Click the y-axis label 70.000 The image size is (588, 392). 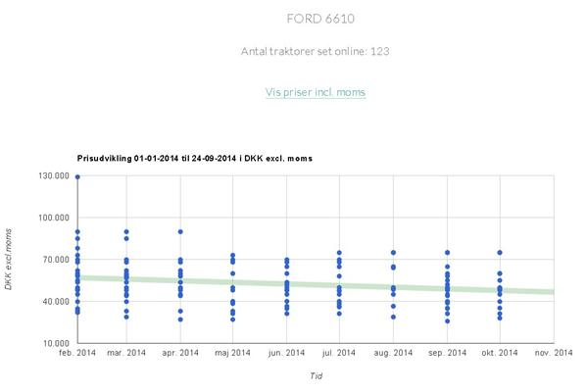click(56, 260)
